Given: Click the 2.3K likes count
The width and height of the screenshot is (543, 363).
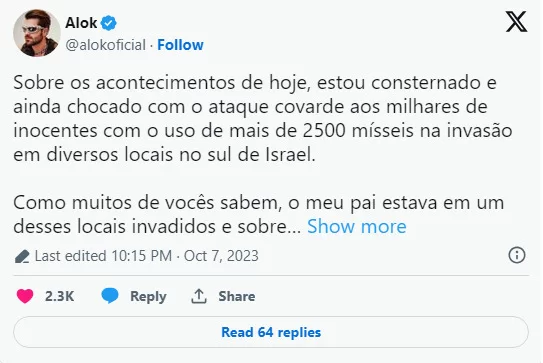Looking at the screenshot, I should click(59, 296).
